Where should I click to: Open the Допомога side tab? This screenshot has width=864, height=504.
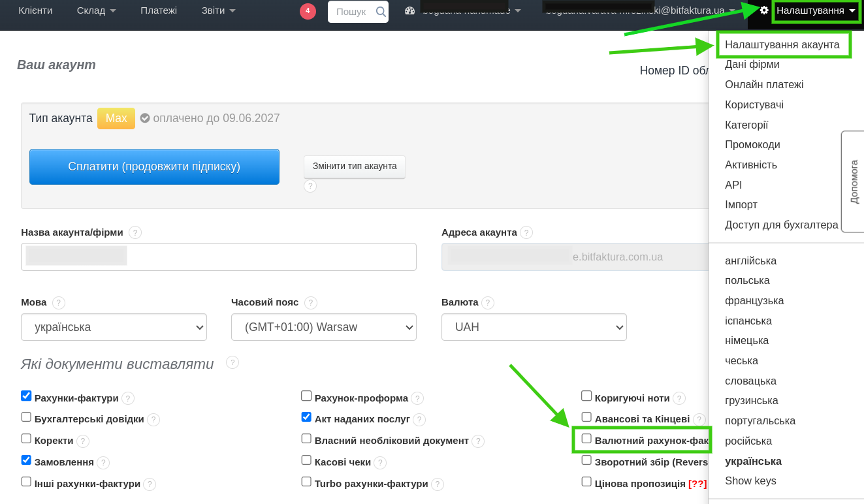click(x=853, y=181)
